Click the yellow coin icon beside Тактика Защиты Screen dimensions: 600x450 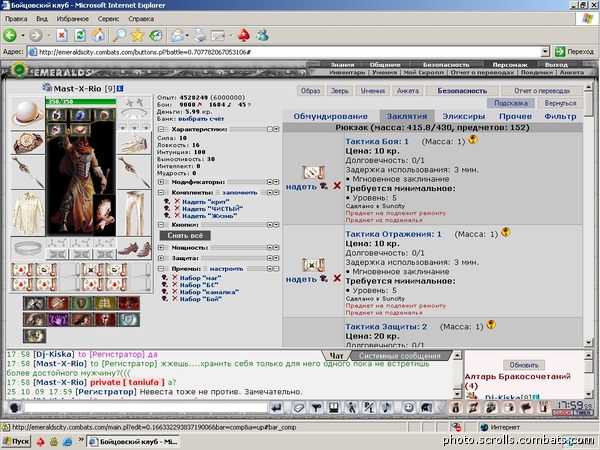coord(491,325)
